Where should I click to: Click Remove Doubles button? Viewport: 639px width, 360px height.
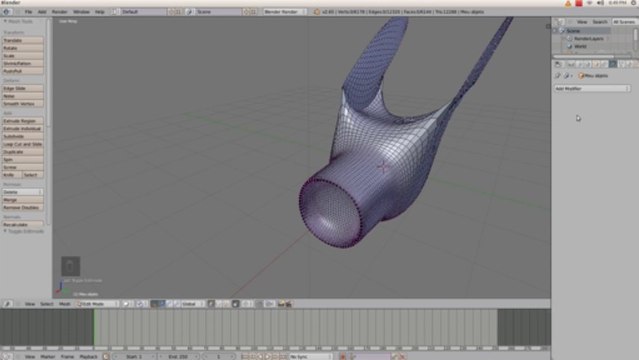pyautogui.click(x=23, y=208)
